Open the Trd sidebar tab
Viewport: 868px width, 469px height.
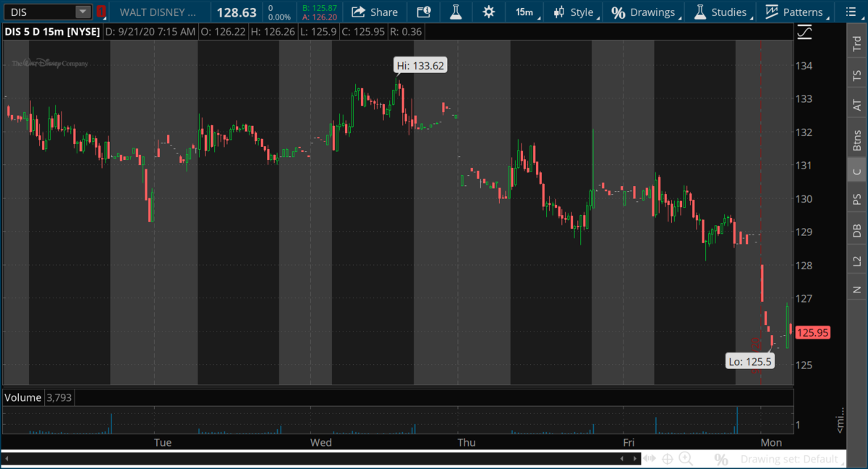[857, 43]
